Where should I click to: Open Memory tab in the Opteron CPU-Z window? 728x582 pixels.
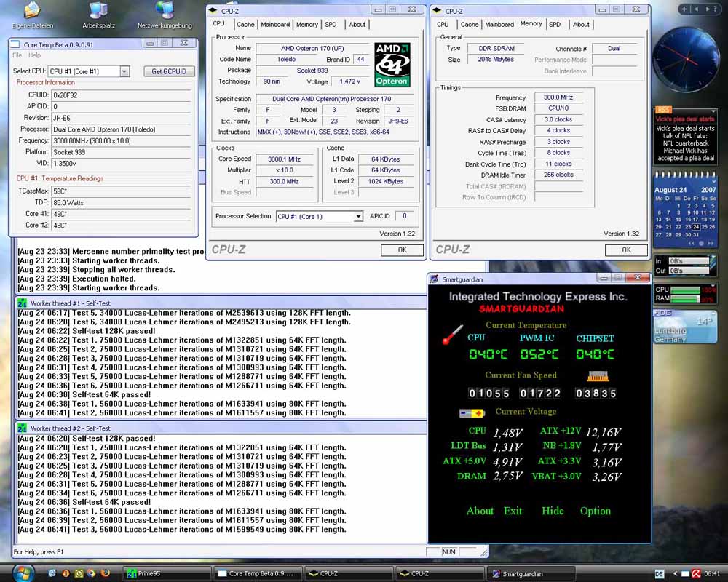(x=307, y=25)
